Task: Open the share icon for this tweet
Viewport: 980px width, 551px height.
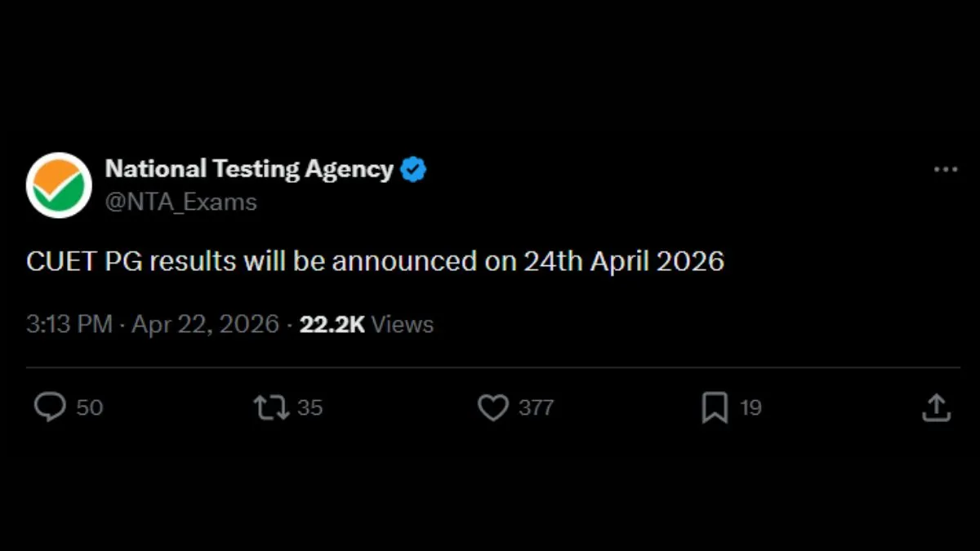Action: click(937, 407)
